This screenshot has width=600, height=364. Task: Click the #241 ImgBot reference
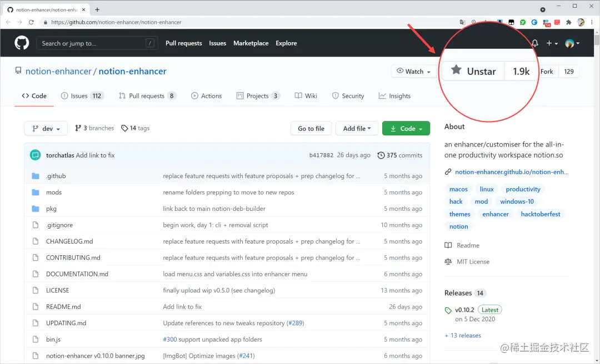pos(246,356)
